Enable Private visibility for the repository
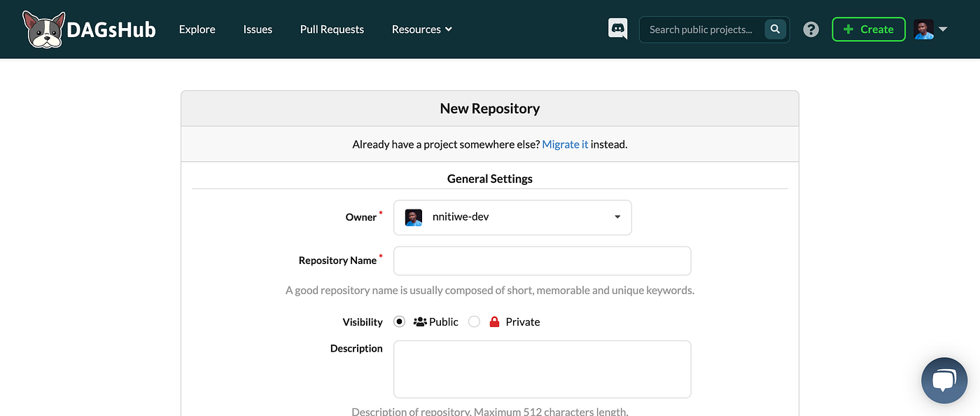The width and height of the screenshot is (980, 416). (474, 321)
